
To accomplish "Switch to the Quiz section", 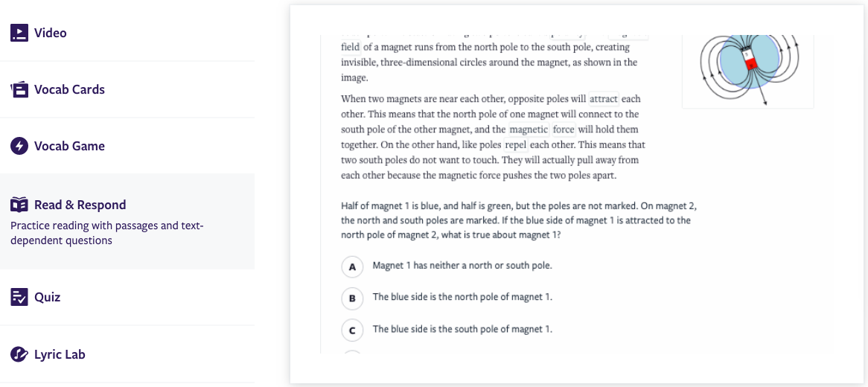I will click(x=47, y=297).
